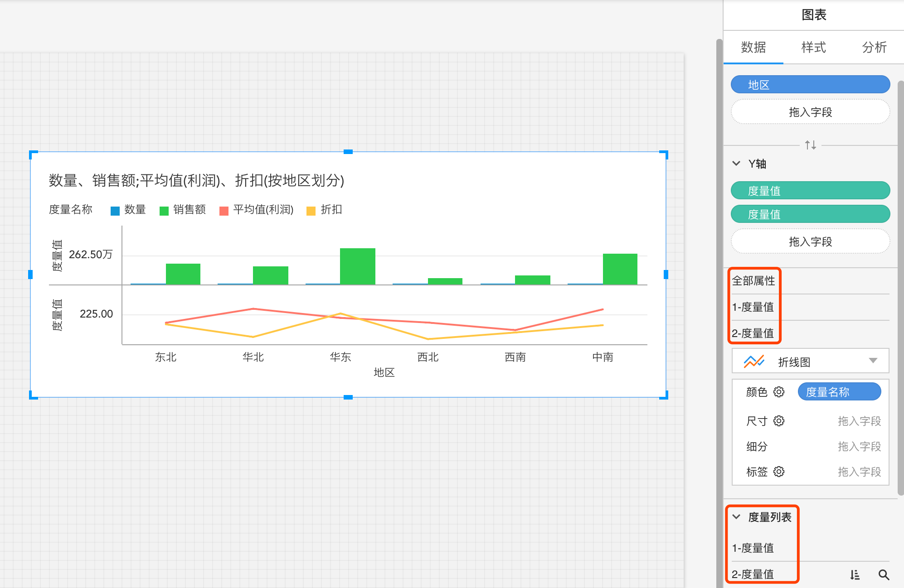Click the blue 数量 legend swatch

pyautogui.click(x=115, y=211)
